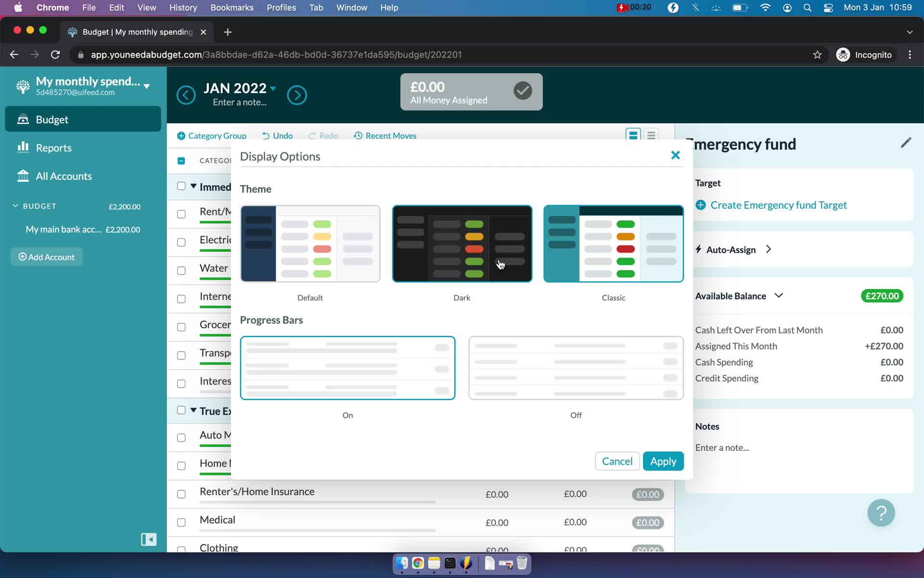Enable Progress Bars toggle On
The image size is (924, 578).
tap(347, 368)
